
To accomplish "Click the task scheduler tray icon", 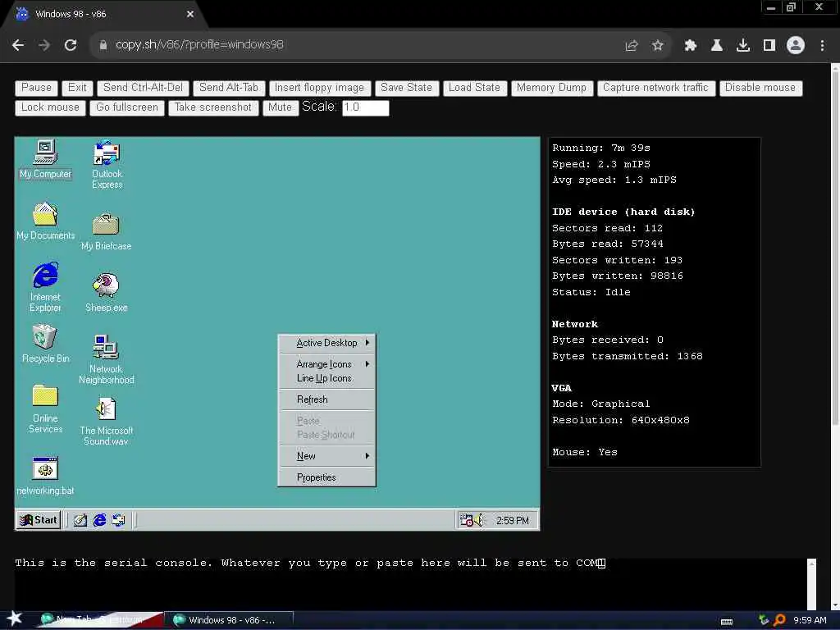I will click(x=466, y=520).
